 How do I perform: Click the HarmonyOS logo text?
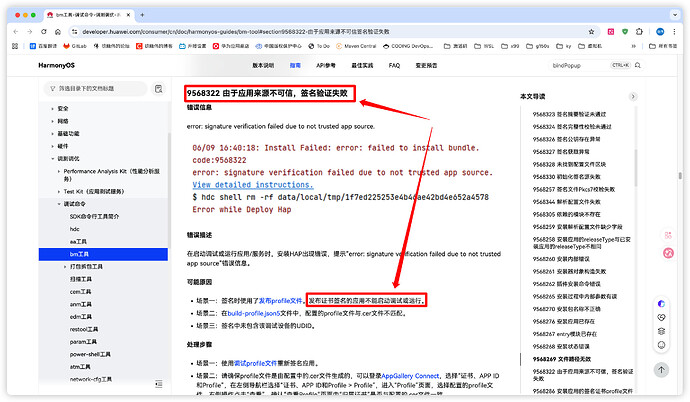click(56, 65)
